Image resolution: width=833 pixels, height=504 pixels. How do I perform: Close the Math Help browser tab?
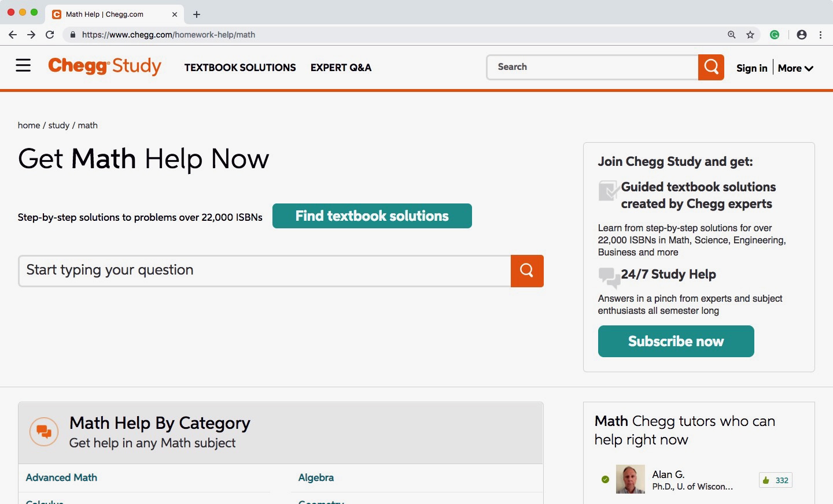pos(175,14)
